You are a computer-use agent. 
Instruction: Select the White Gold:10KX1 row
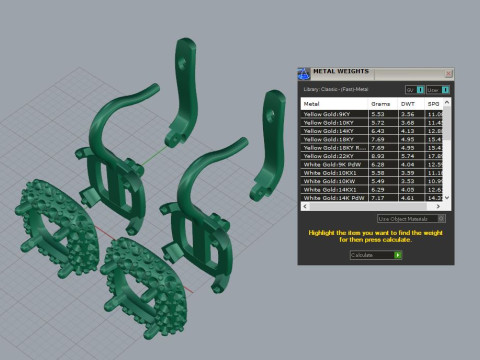pos(372,173)
